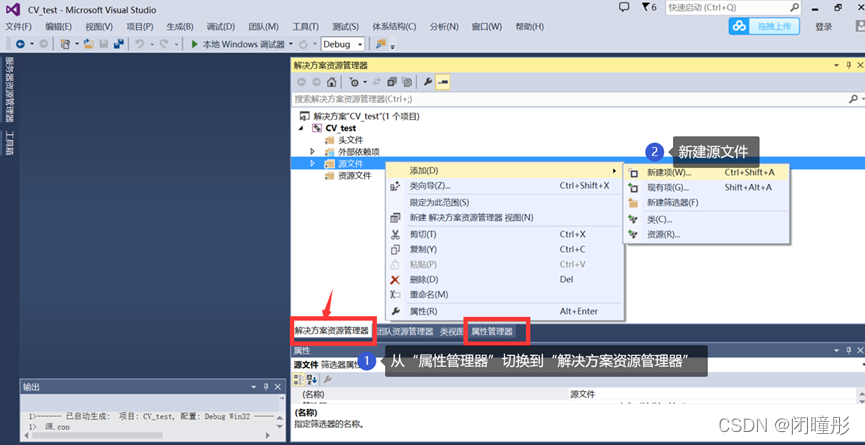This screenshot has width=865, height=445.
Task: Choose 新建项(W)... from submenu
Action: (x=706, y=172)
